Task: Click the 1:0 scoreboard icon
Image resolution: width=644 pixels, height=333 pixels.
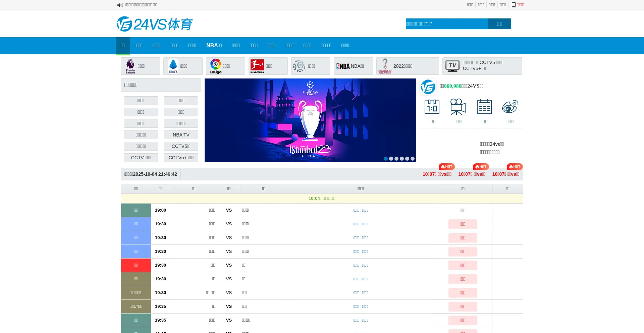Action: pyautogui.click(x=432, y=107)
